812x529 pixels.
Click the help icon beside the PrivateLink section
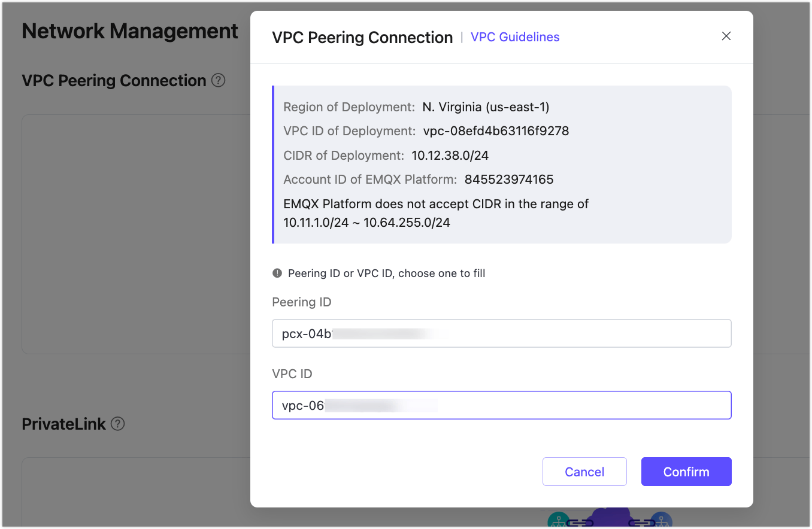(x=119, y=424)
